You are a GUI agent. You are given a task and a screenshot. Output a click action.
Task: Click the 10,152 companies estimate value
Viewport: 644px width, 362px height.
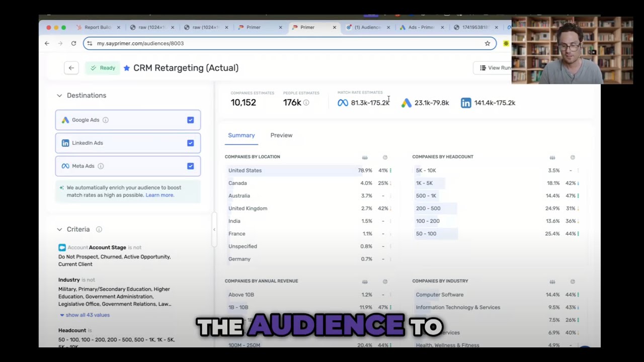(x=243, y=103)
